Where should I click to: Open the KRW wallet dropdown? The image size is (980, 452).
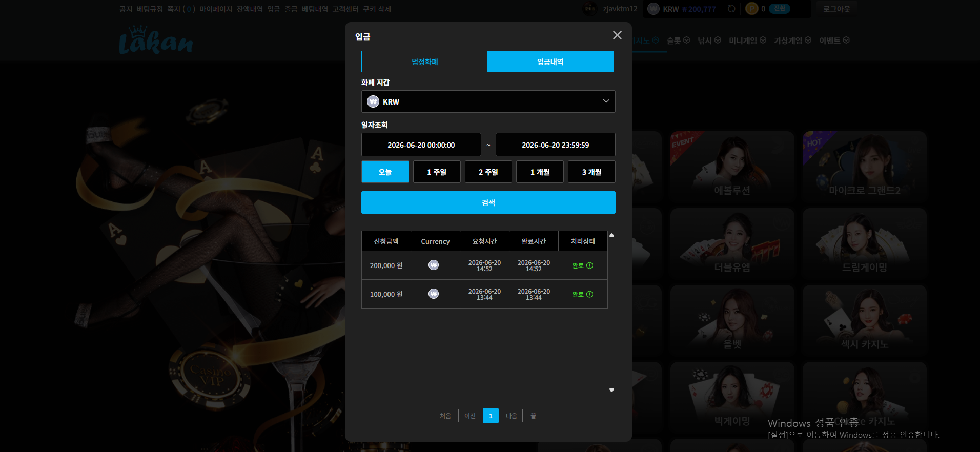pyautogui.click(x=488, y=101)
